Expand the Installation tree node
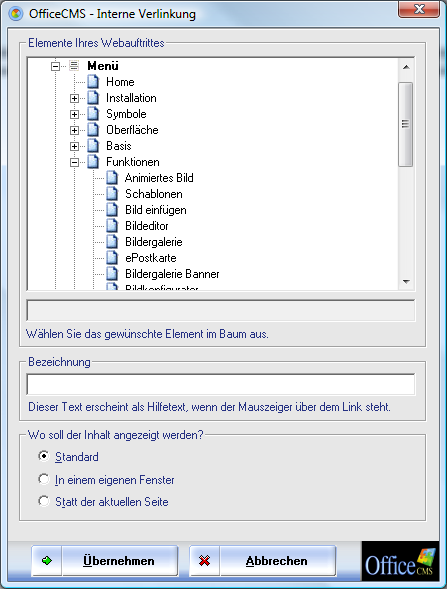The height and width of the screenshot is (589, 447). pyautogui.click(x=74, y=98)
